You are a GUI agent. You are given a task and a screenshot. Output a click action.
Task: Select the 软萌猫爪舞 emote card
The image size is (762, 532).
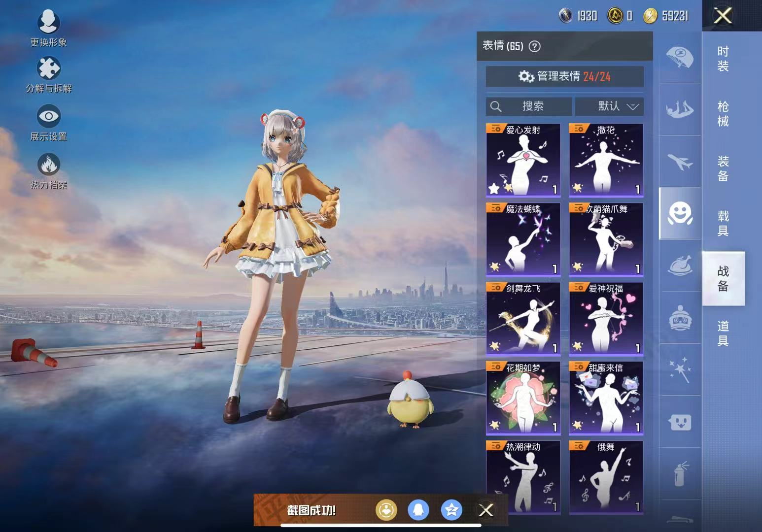(606, 239)
